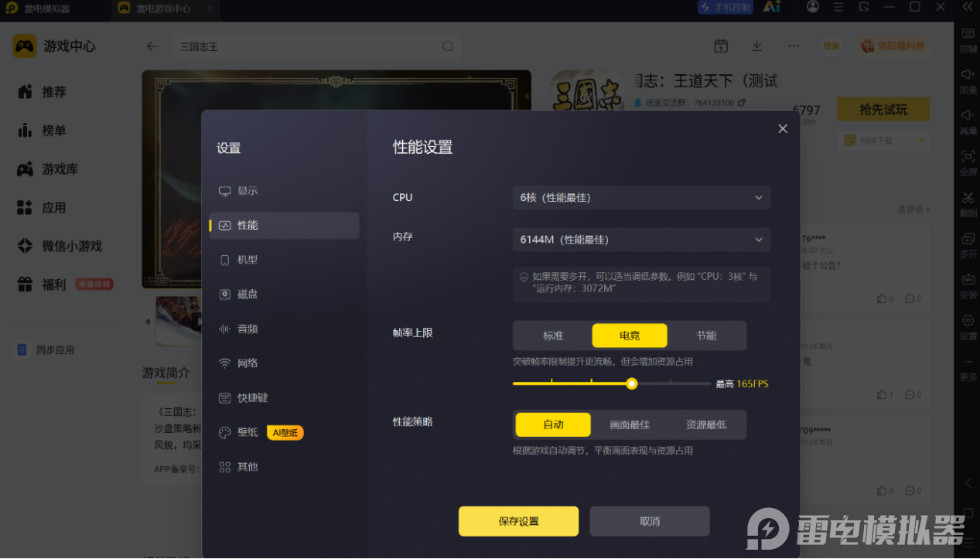Select 电竞 frame rate limit
Viewport: 980px width, 559px height.
630,336
